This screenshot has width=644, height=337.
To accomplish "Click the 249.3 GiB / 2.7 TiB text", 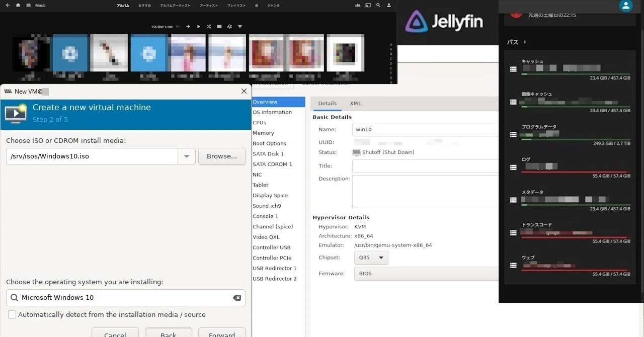I will tap(611, 144).
